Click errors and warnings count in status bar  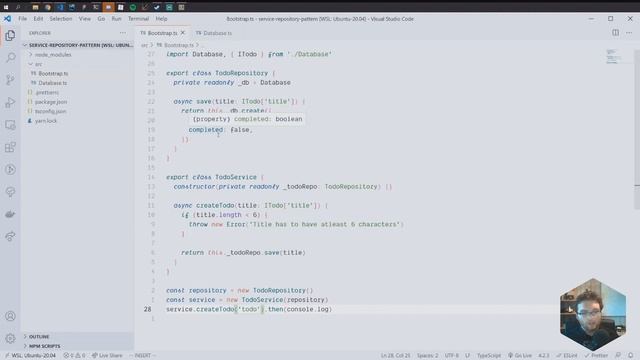point(74,356)
